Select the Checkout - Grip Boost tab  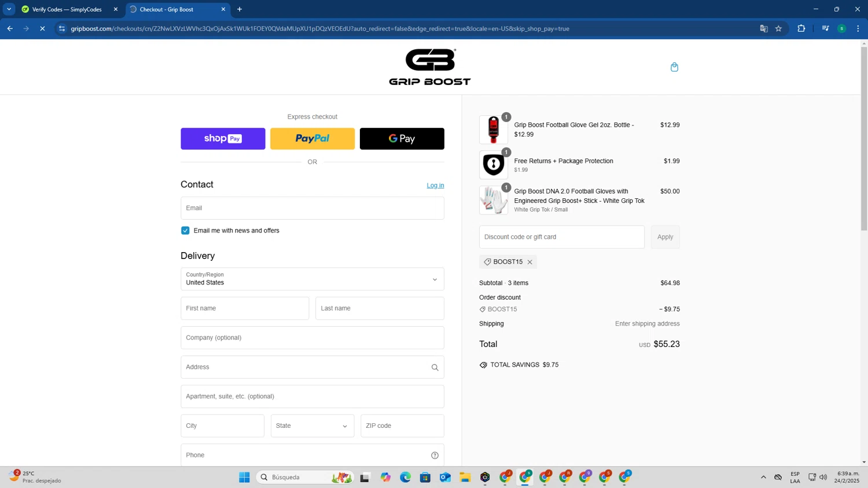[177, 9]
